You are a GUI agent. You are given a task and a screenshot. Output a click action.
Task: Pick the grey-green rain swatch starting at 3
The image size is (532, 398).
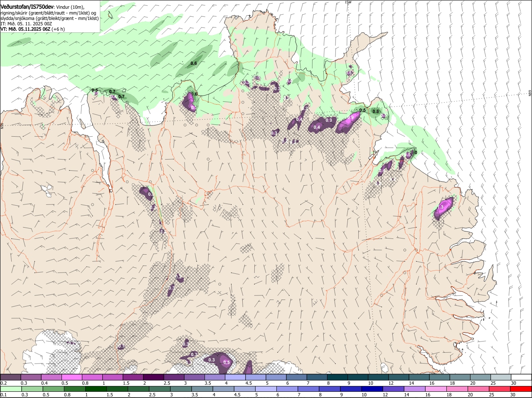tap(181, 389)
